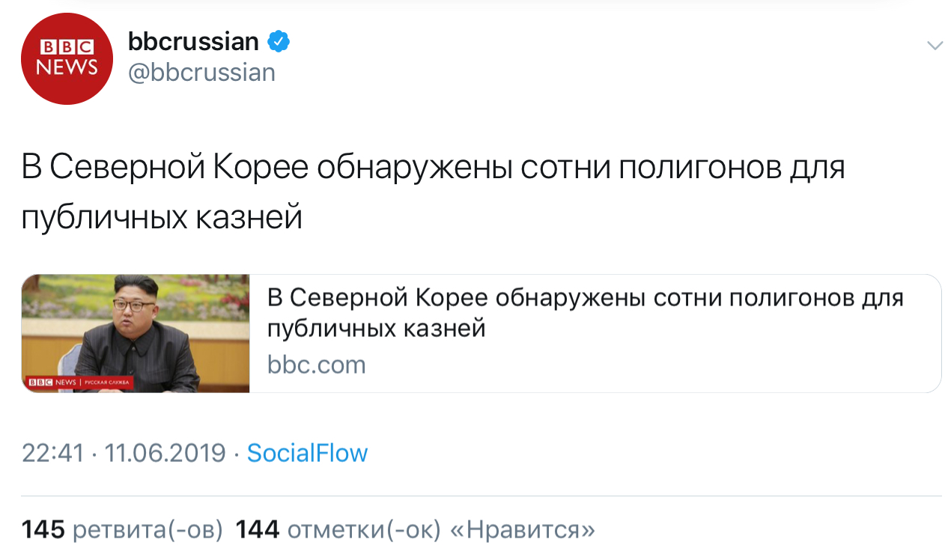Screen dimensions: 948x560
Task: Click the tweet text about Северной Корее
Action: tap(433, 168)
